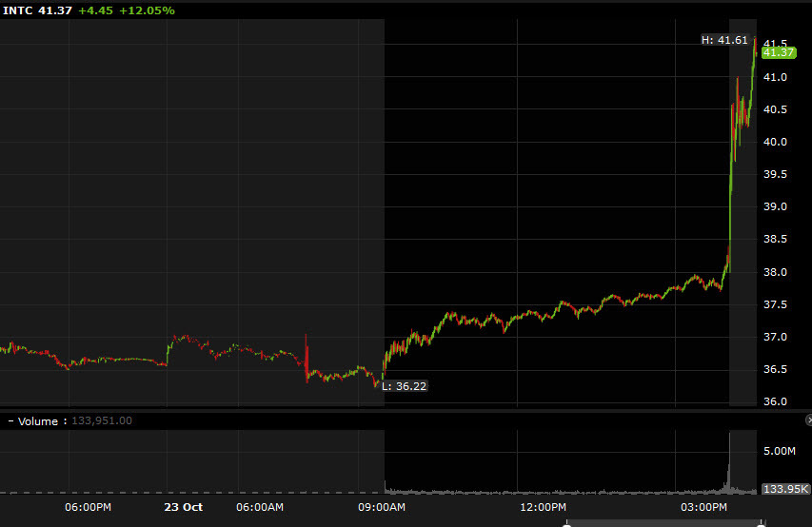Image resolution: width=812 pixels, height=527 pixels.
Task: Collapse the Volume panel with minus sign
Action: (10, 420)
